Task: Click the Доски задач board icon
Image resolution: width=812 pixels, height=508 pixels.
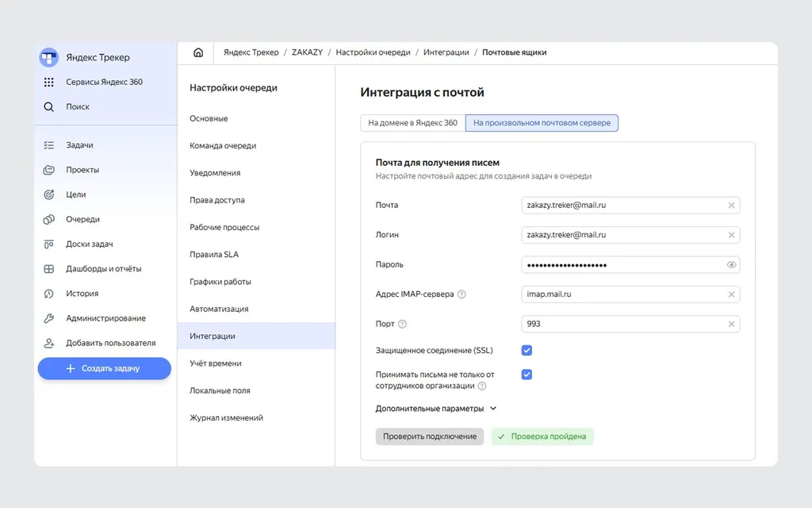Action: coord(48,244)
